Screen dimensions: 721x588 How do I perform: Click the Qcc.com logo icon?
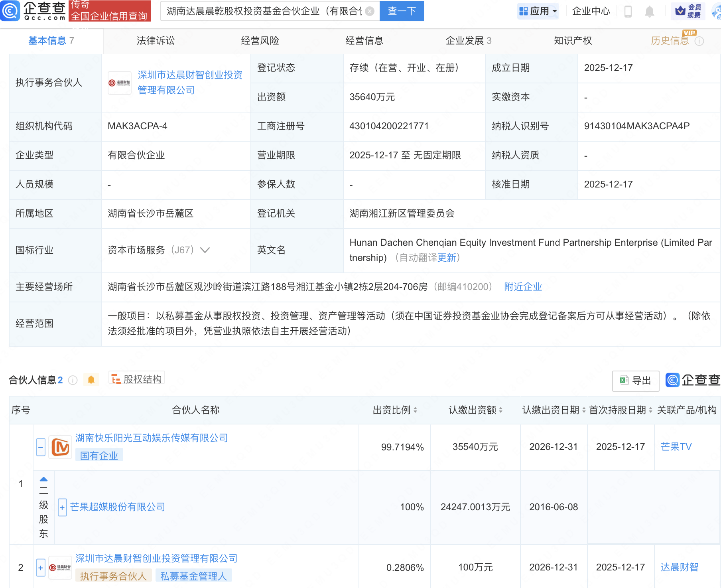[10, 11]
